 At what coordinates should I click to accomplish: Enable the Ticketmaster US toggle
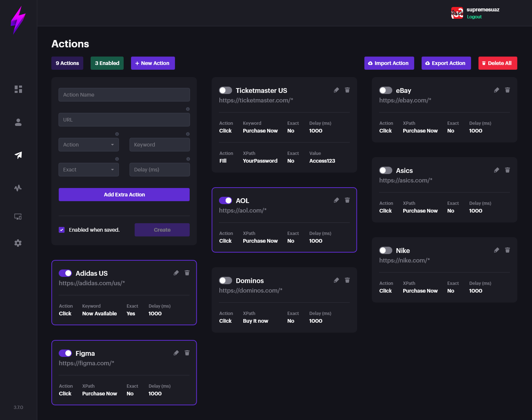tap(226, 90)
